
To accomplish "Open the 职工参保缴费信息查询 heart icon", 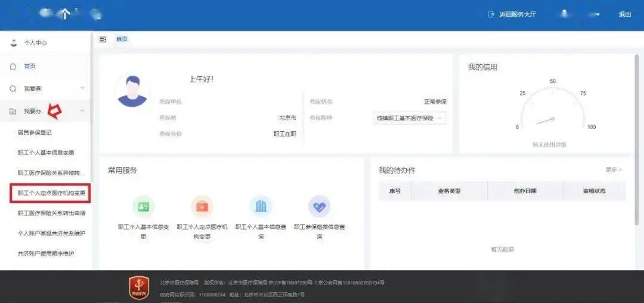I will tap(319, 206).
